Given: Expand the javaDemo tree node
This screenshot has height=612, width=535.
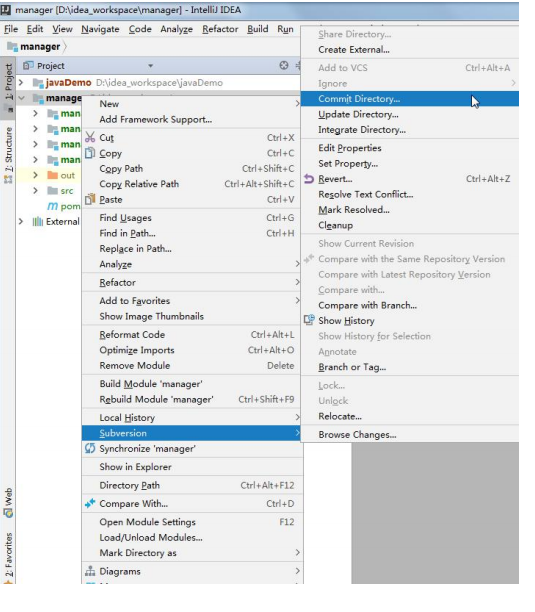Looking at the screenshot, I should [21, 82].
